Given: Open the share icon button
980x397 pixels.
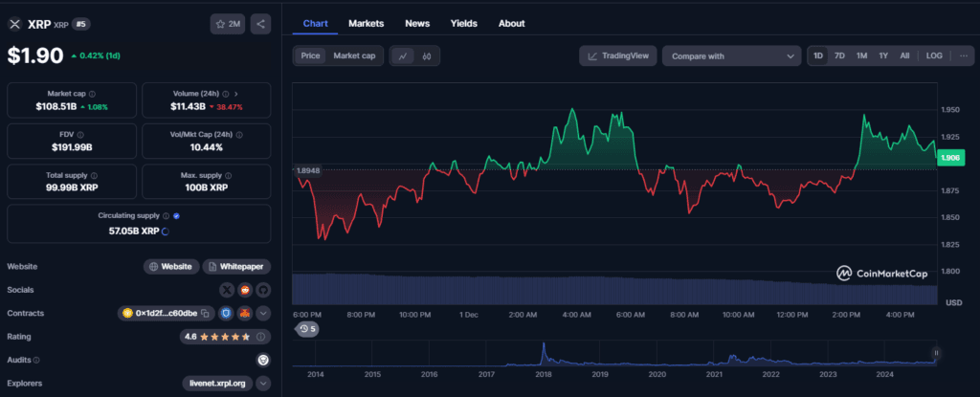Looking at the screenshot, I should point(260,24).
